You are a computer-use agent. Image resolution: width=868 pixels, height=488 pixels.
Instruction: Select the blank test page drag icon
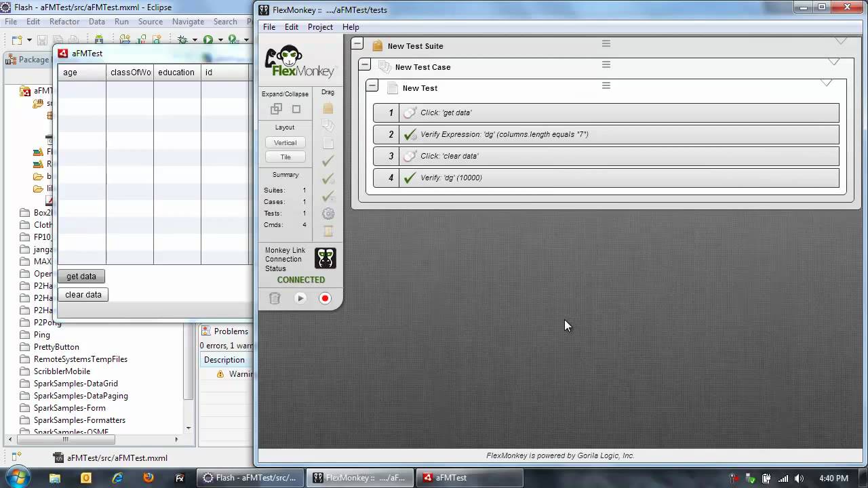(328, 143)
